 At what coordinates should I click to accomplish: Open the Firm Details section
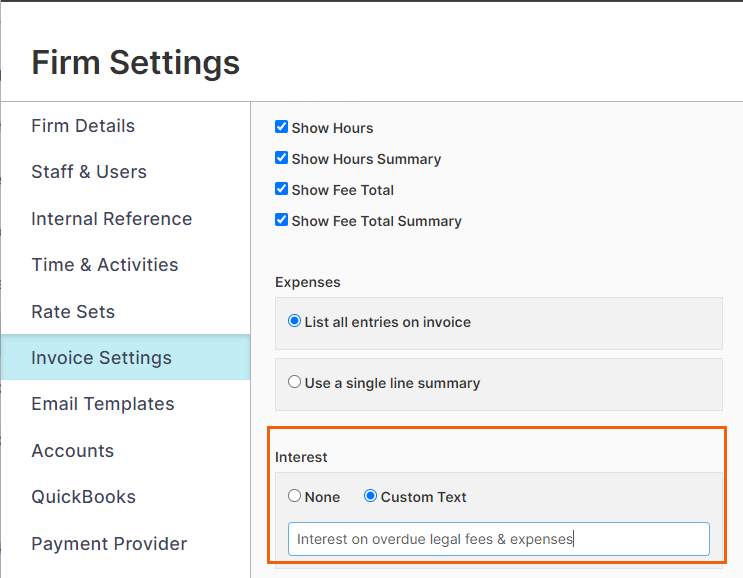coord(83,126)
